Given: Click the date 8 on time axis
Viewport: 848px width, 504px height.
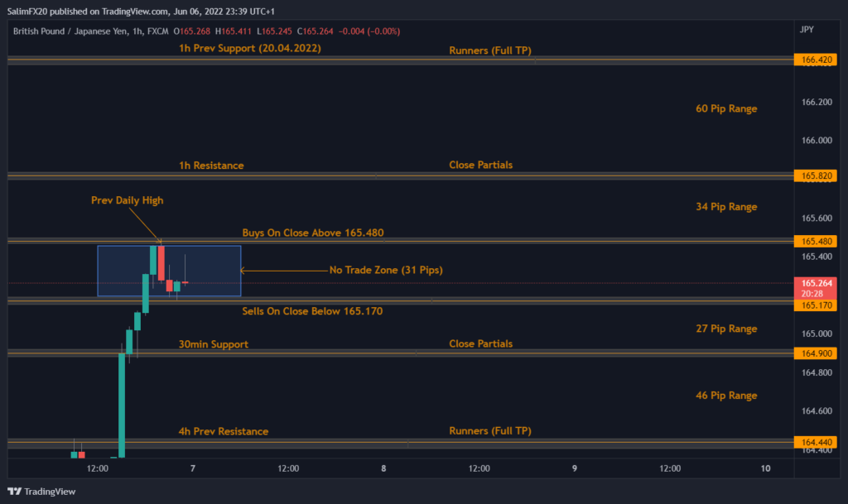Looking at the screenshot, I should point(383,468).
